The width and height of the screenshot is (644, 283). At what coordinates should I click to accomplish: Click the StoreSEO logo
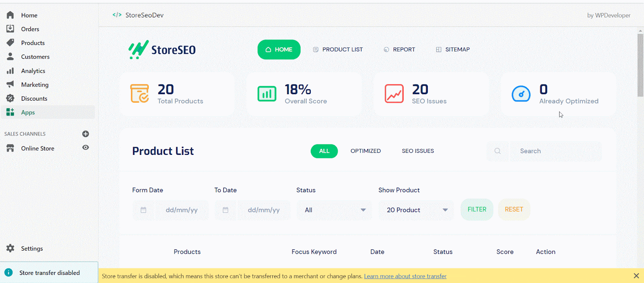(x=162, y=50)
